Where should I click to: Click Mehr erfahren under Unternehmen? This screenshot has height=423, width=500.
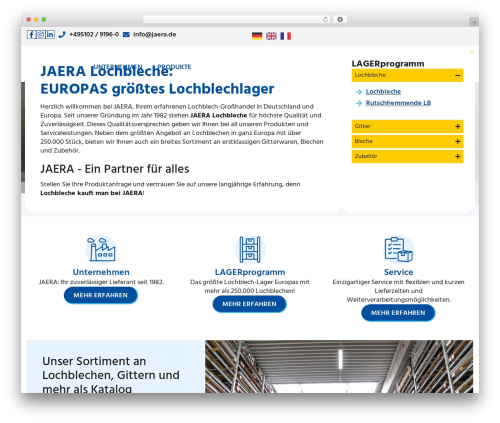[x=101, y=295]
